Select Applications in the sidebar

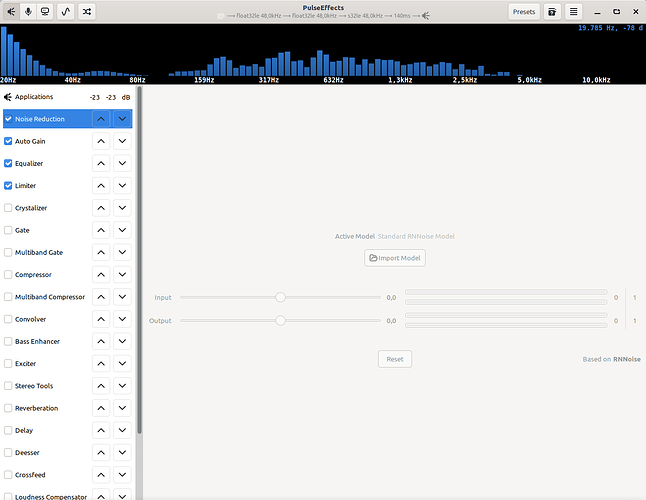(x=33, y=97)
